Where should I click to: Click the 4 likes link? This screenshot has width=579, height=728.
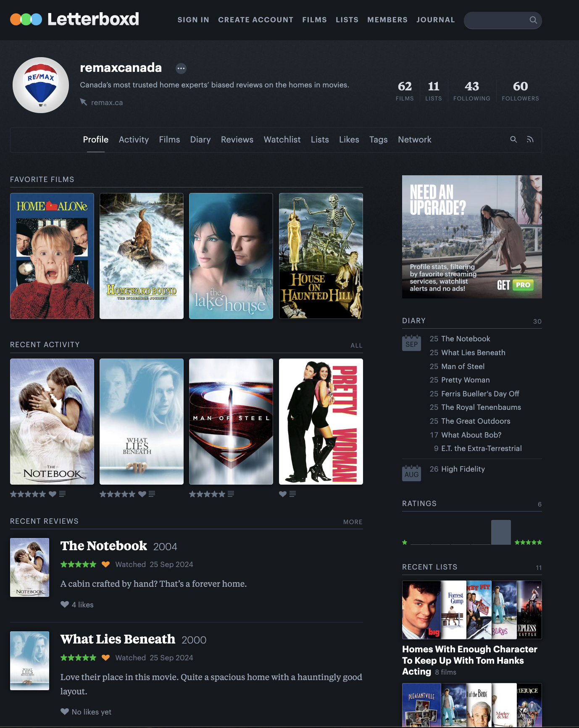pos(82,604)
